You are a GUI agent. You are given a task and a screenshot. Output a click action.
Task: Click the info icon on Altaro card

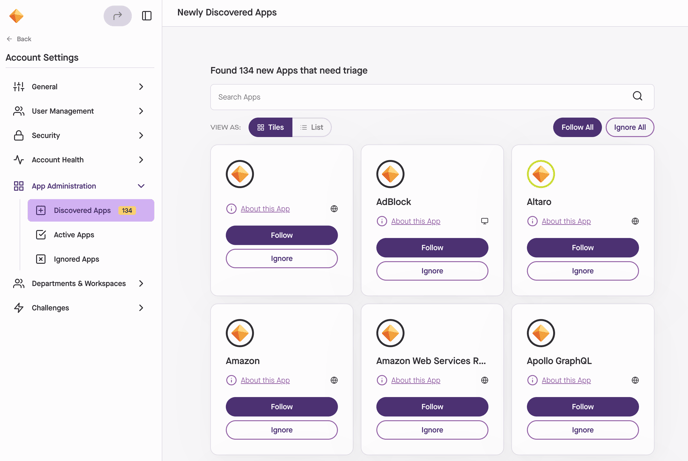click(x=532, y=221)
